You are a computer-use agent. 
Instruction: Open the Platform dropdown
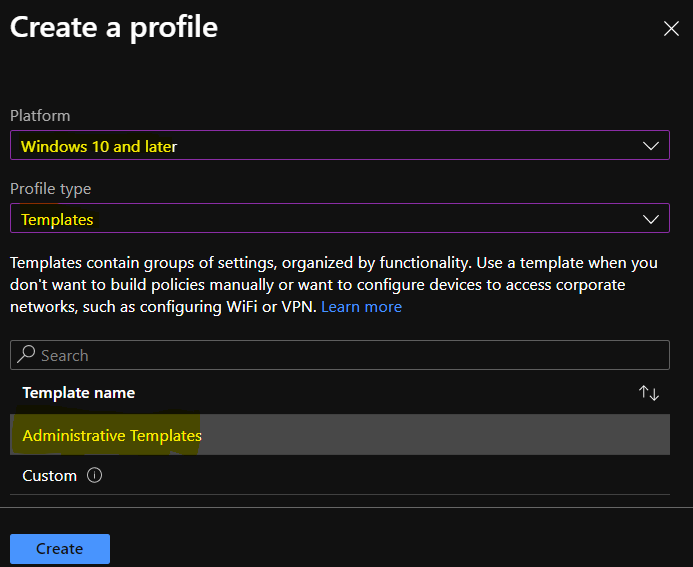tap(340, 145)
